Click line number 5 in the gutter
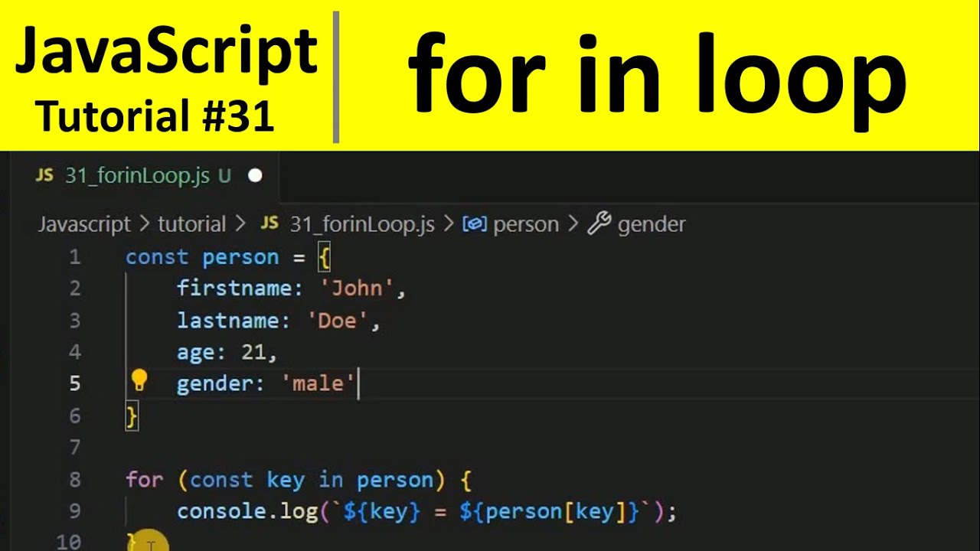 [x=75, y=383]
